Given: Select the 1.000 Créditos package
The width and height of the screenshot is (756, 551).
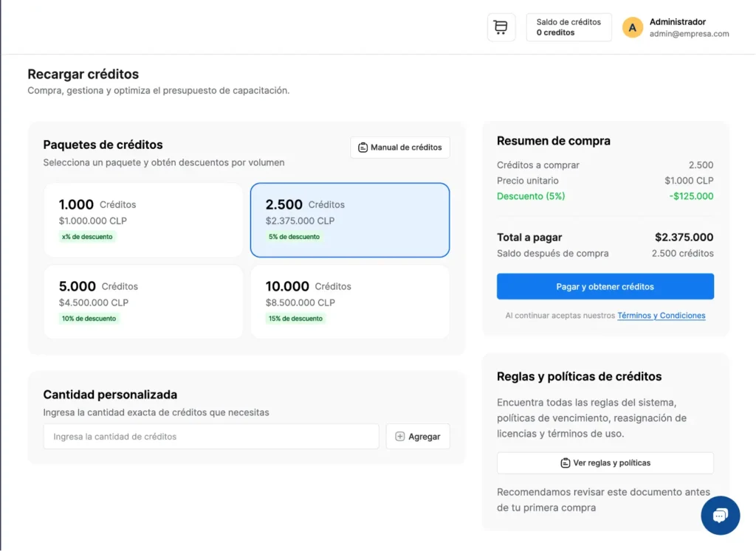Looking at the screenshot, I should (x=143, y=220).
